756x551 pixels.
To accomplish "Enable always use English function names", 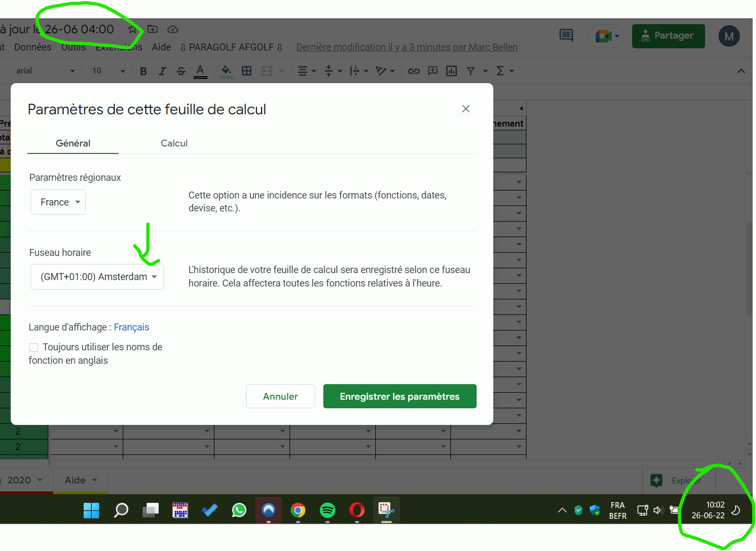I will click(34, 348).
